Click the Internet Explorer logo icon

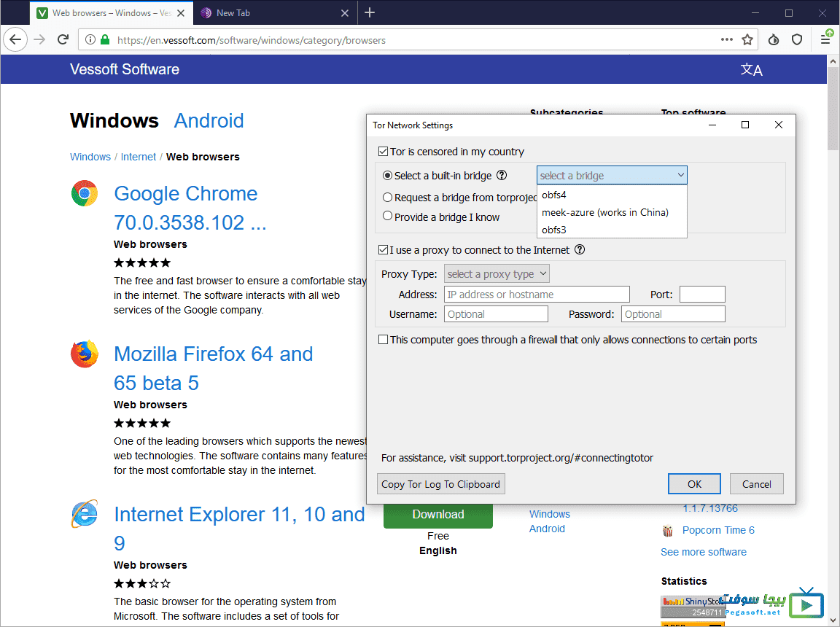pos(84,514)
